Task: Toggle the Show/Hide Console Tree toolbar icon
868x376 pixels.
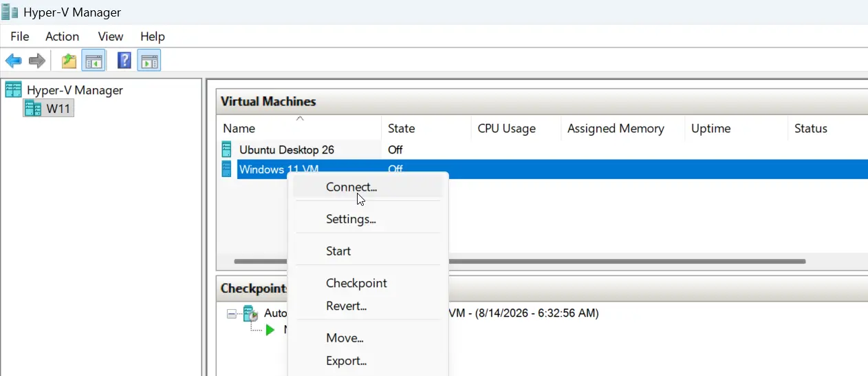Action: [x=93, y=61]
